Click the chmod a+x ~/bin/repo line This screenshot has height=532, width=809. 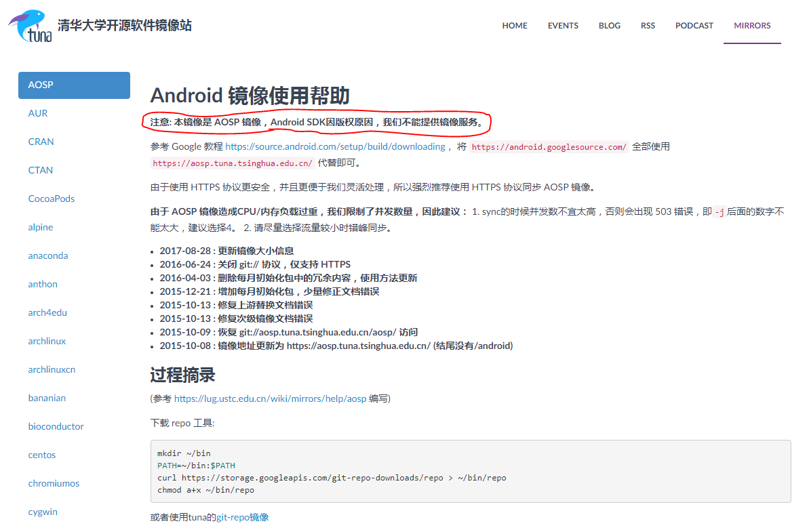coord(205,490)
